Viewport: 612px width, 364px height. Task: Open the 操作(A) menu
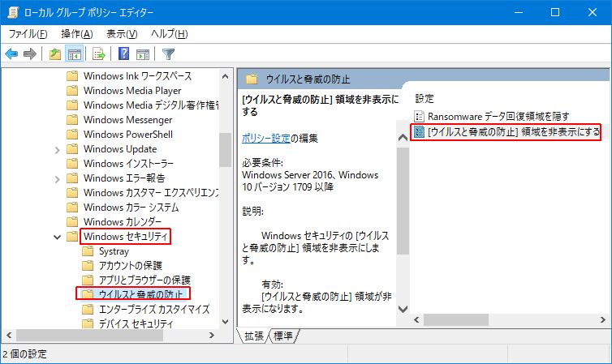77,34
